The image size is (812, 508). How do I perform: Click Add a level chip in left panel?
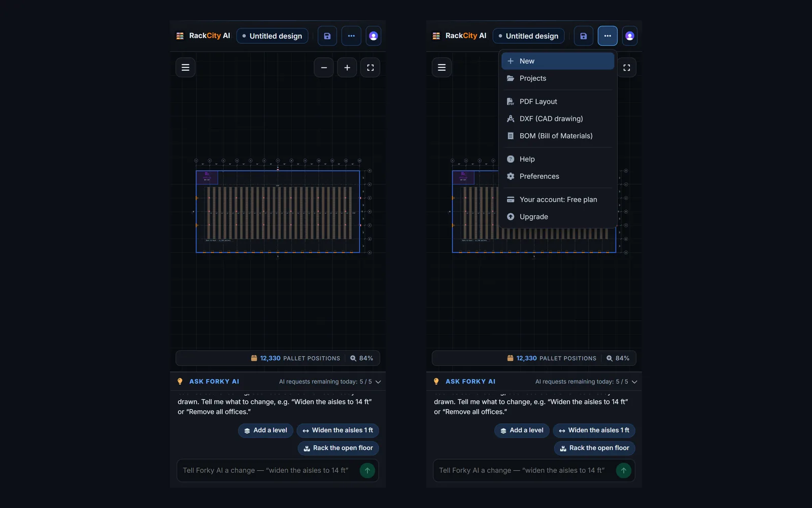click(x=265, y=430)
